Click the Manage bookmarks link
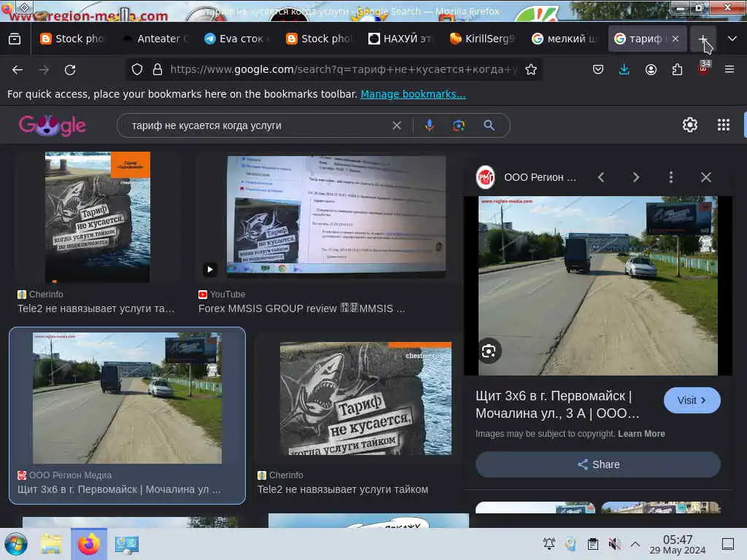The image size is (747, 560). coord(413,94)
